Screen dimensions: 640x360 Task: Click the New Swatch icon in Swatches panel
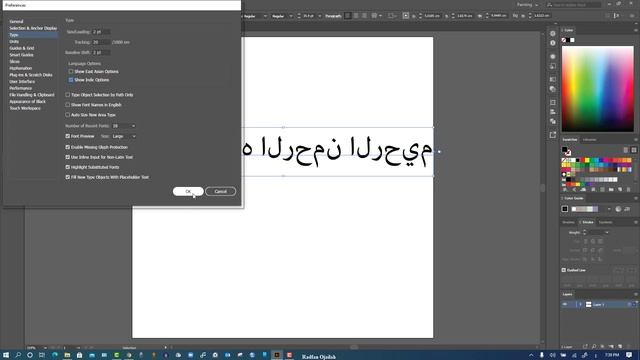[620, 190]
